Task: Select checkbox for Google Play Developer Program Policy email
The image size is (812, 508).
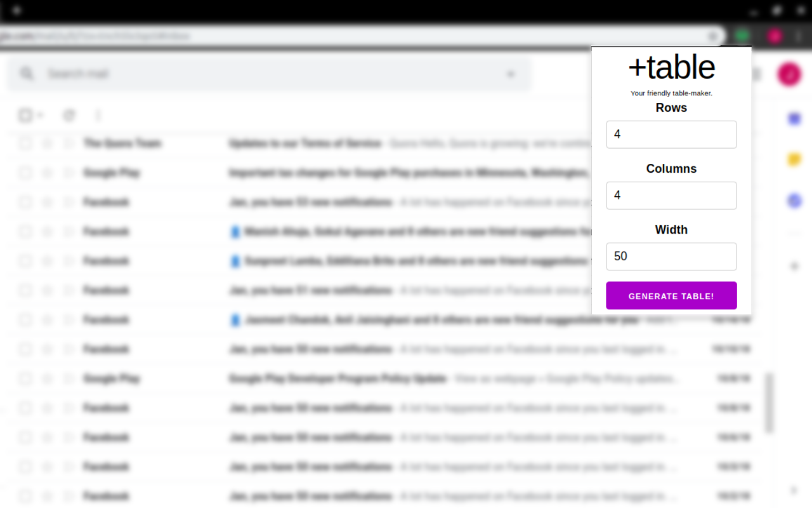Action: (25, 378)
